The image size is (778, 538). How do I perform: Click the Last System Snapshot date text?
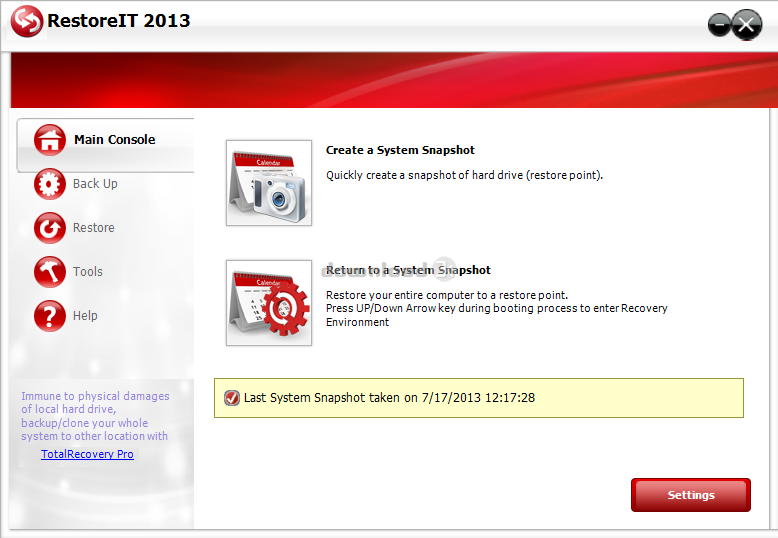389,398
